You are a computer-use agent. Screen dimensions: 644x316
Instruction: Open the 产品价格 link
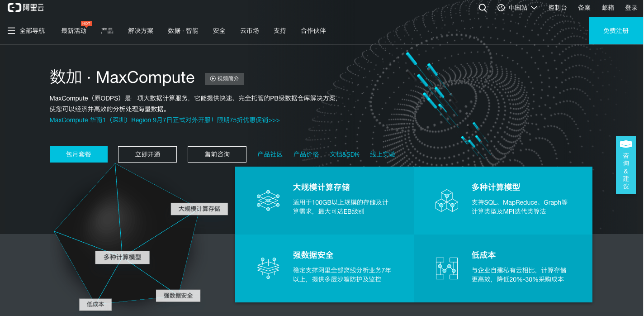[306, 154]
